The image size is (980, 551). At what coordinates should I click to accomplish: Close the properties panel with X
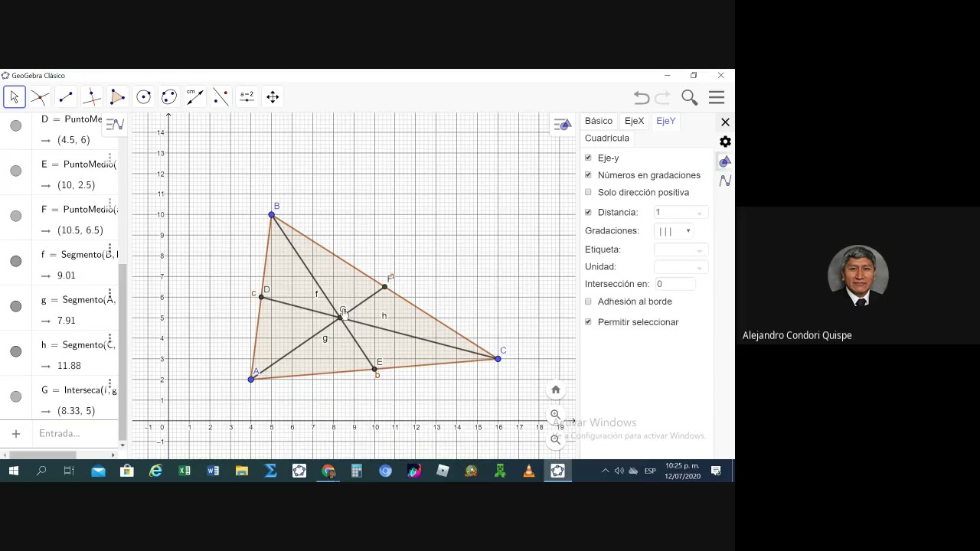point(725,122)
